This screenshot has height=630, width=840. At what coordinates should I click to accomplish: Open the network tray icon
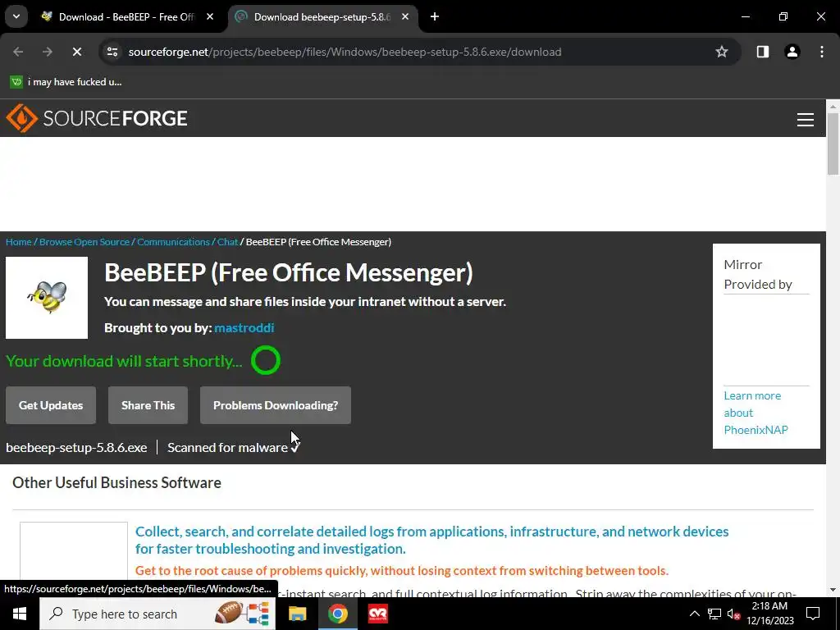coord(714,614)
